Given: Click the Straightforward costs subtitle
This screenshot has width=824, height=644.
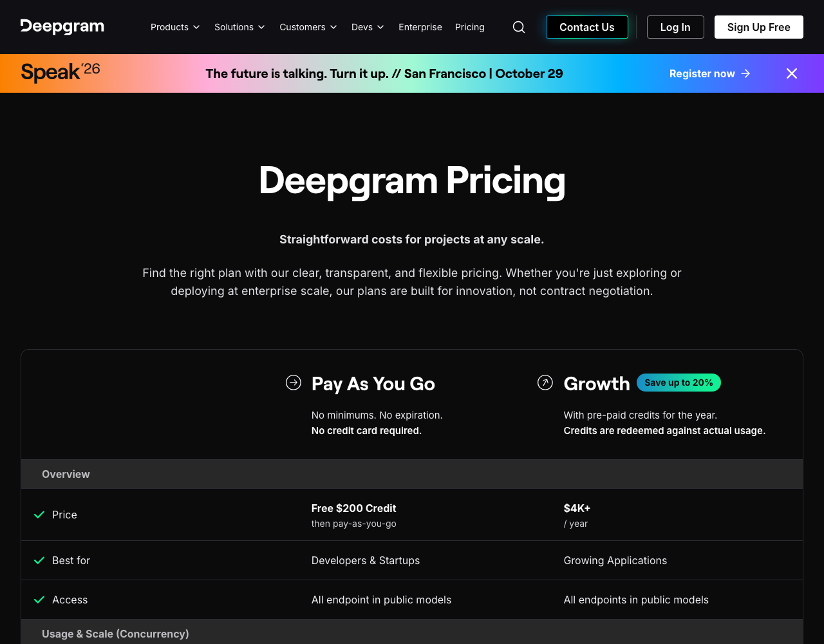Looking at the screenshot, I should point(412,240).
